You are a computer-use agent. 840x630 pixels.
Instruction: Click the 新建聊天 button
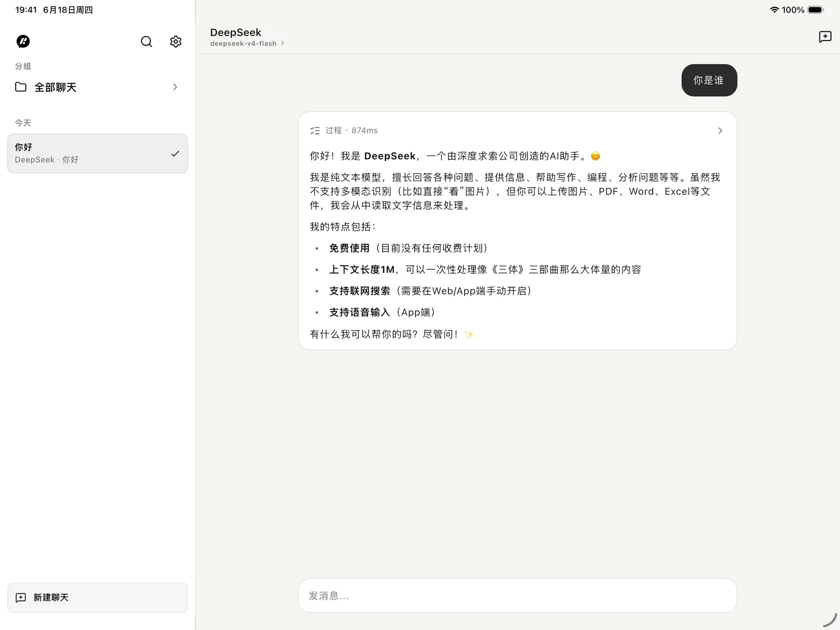pos(98,597)
